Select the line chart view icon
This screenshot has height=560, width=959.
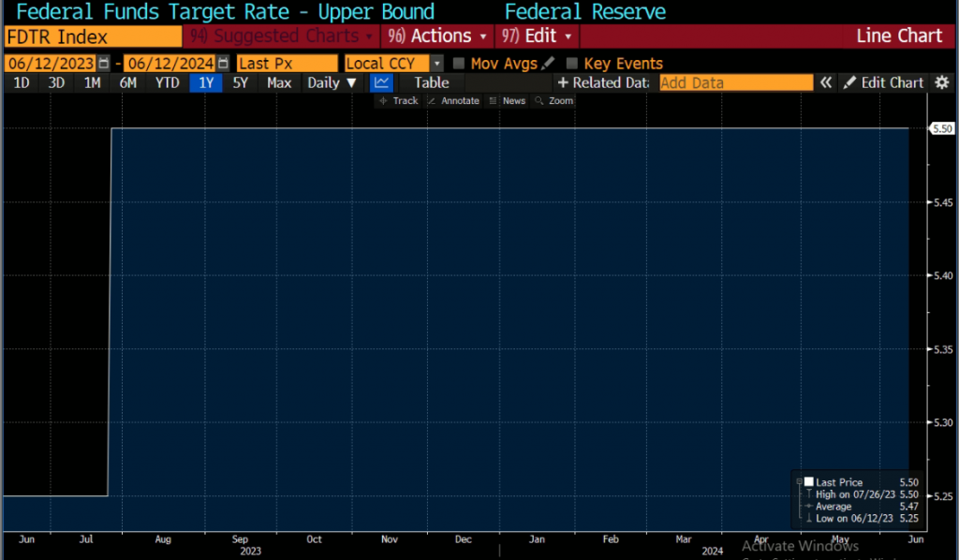tap(382, 82)
